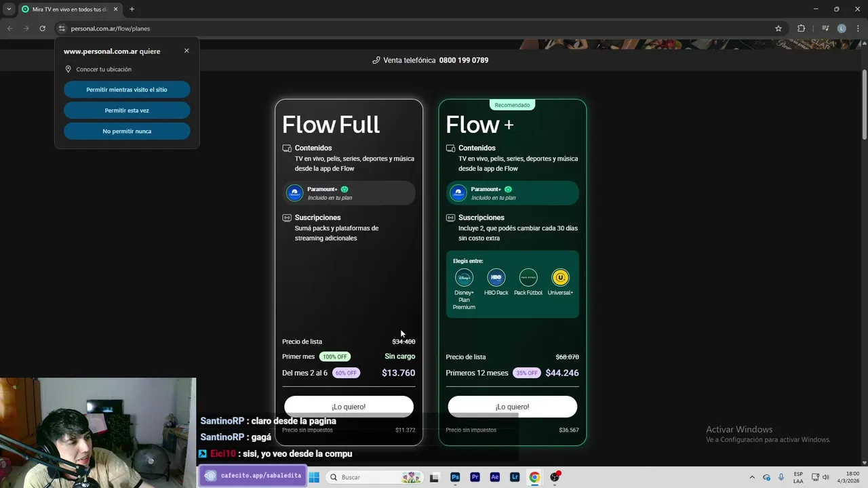Open Windows Start menu

(x=314, y=477)
